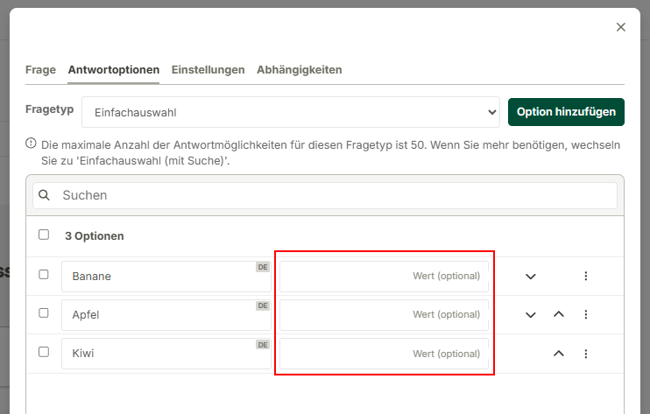Viewport: 650px width, 414px height.
Task: Open the three-dot menu for Kiwi
Action: [x=586, y=353]
